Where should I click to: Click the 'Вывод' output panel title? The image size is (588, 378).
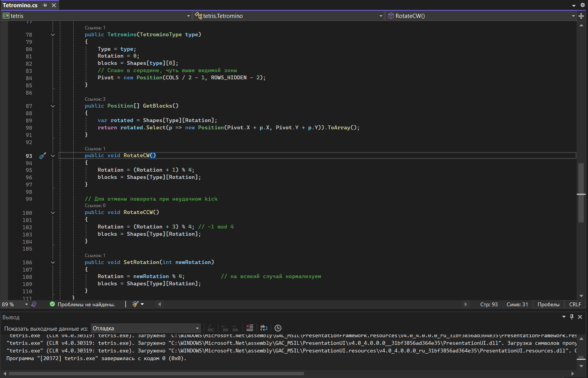(11, 317)
